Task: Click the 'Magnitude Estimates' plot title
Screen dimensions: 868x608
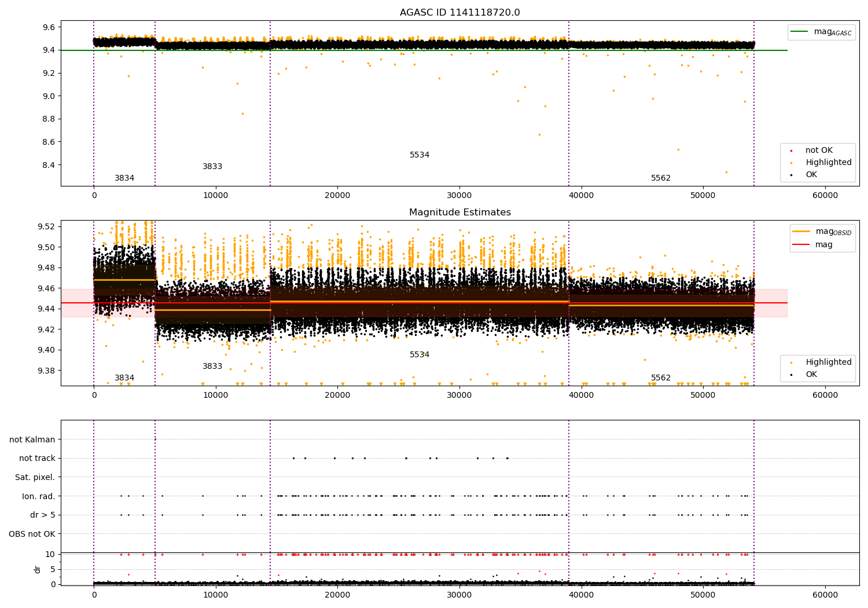Action: tap(459, 213)
